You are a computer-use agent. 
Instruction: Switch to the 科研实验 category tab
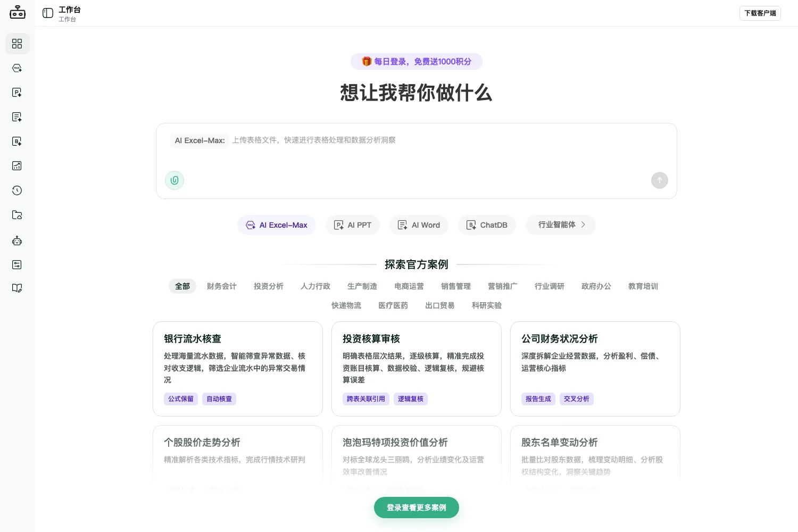pyautogui.click(x=487, y=305)
